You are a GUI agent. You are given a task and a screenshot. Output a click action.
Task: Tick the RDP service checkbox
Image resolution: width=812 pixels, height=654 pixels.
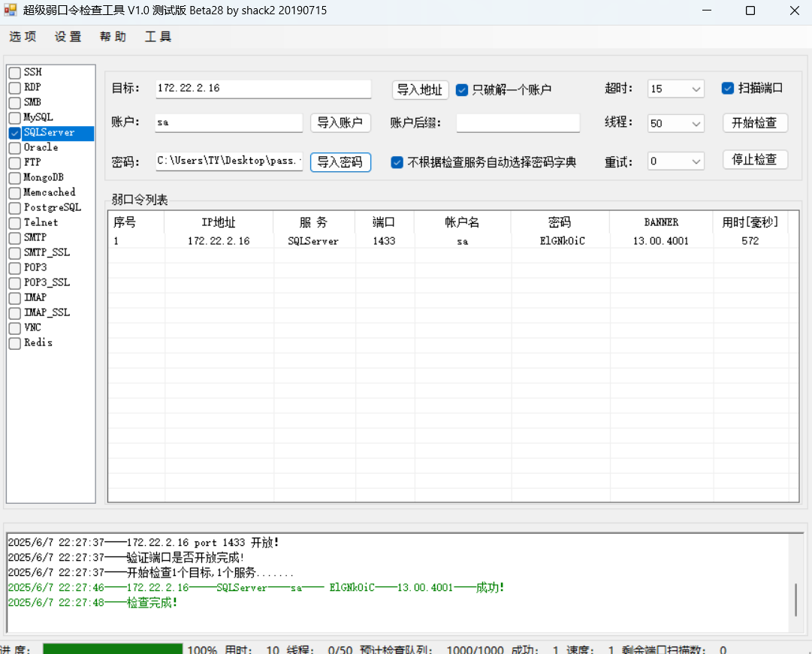15,88
